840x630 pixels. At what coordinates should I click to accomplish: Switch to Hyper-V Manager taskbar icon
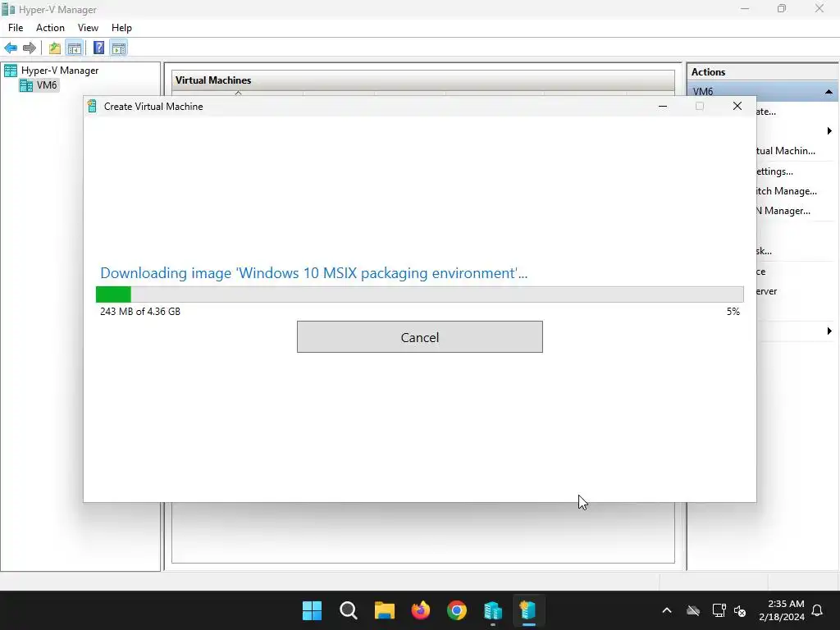point(492,610)
